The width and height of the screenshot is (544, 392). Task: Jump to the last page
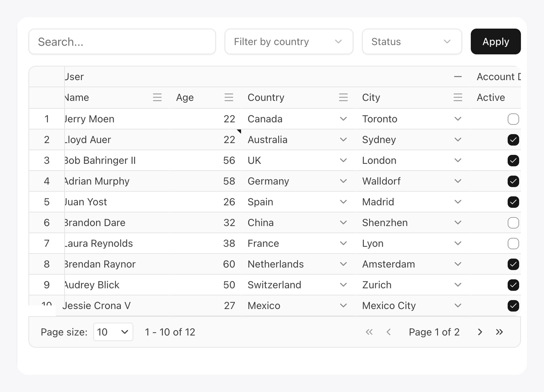coord(499,332)
